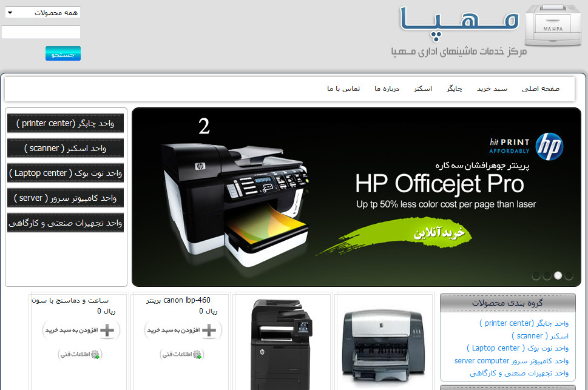Screen dimensions: 588x390
Task: Focus the search text field
Action: pyautogui.click(x=41, y=32)
